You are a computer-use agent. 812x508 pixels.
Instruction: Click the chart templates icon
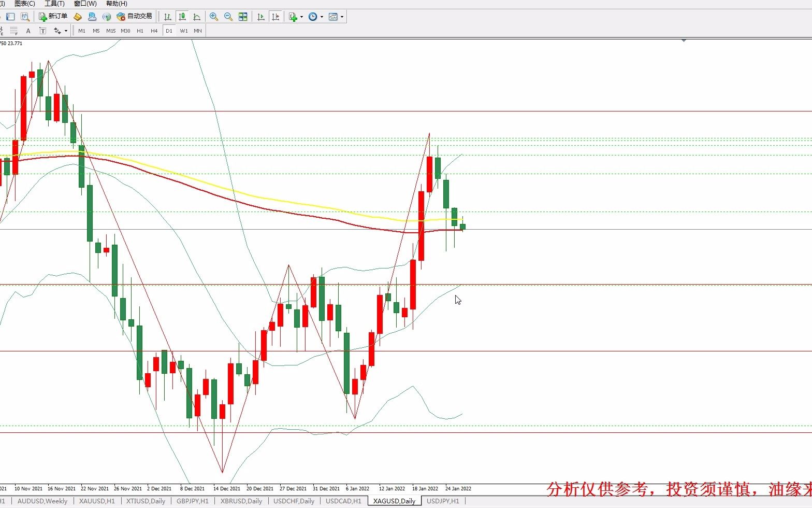[333, 17]
